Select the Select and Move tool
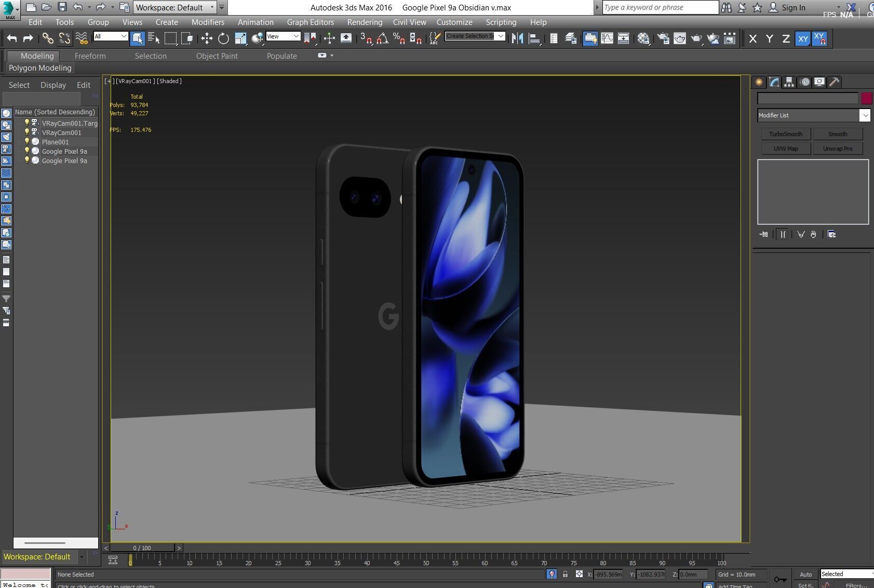The width and height of the screenshot is (874, 588). click(207, 38)
